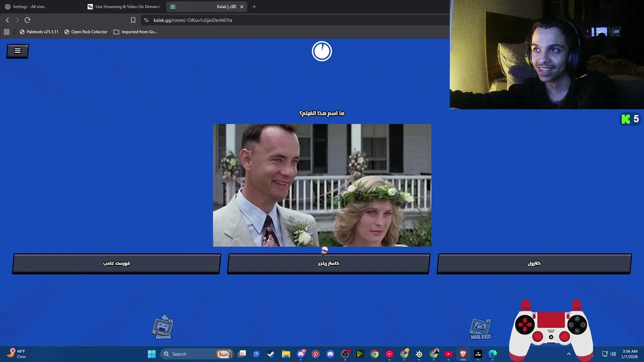Choose the answer كنترول

tap(534, 263)
